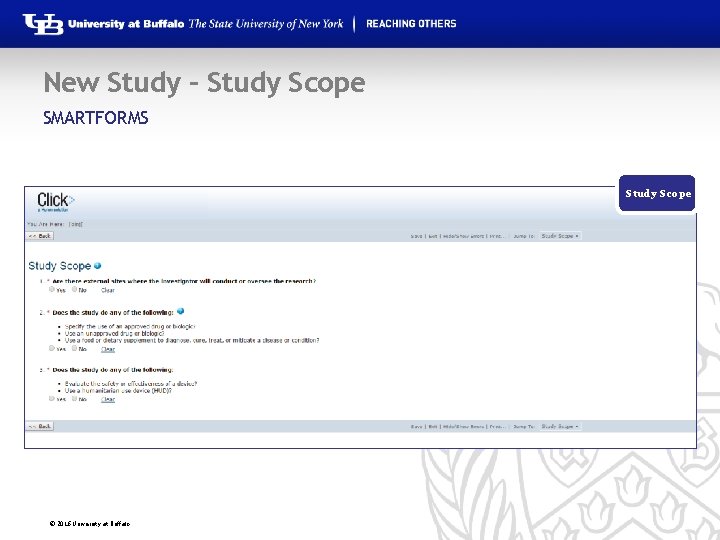Click the 'Study Scope' page heading
Screen dimensions: 720x540
[x=60, y=266]
